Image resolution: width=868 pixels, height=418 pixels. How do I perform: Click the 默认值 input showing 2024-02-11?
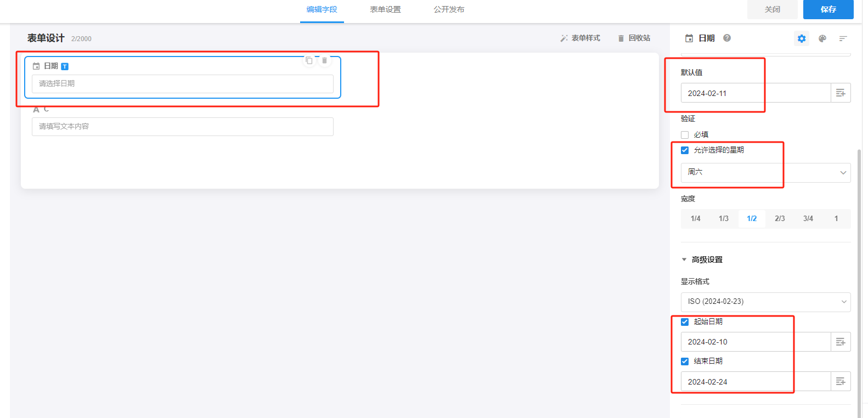(x=756, y=93)
